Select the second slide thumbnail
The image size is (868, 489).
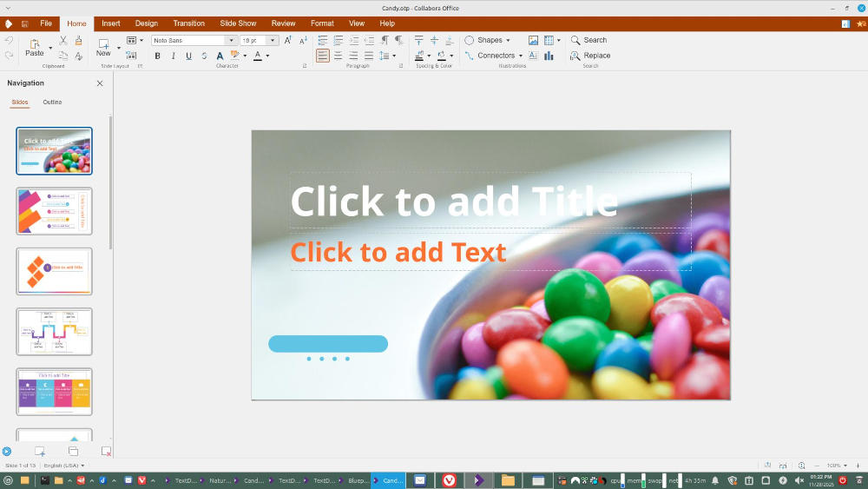[54, 211]
